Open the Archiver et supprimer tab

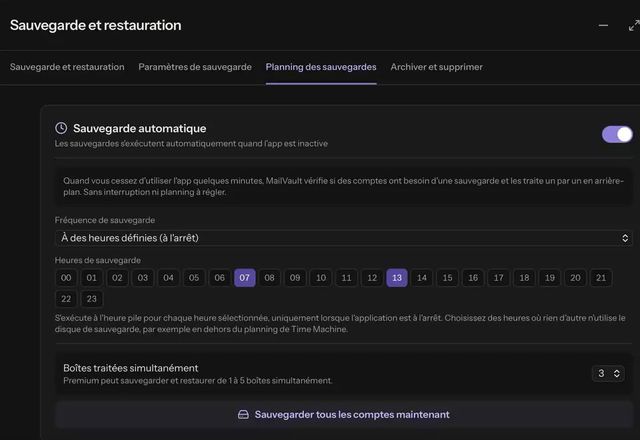(436, 67)
